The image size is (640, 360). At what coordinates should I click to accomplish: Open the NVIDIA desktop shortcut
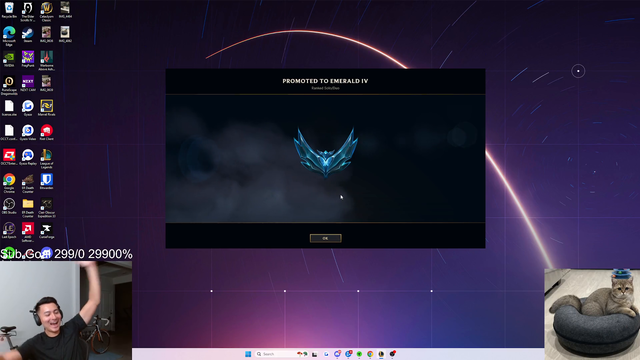[x=9, y=59]
